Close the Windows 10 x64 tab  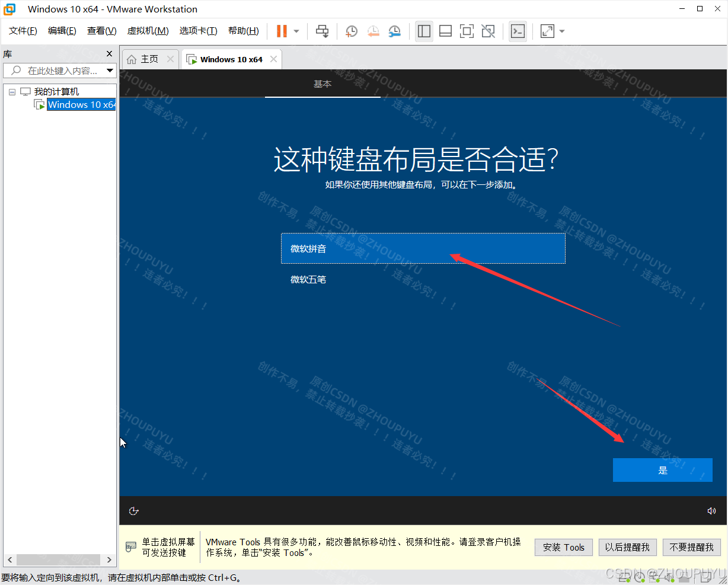point(273,59)
